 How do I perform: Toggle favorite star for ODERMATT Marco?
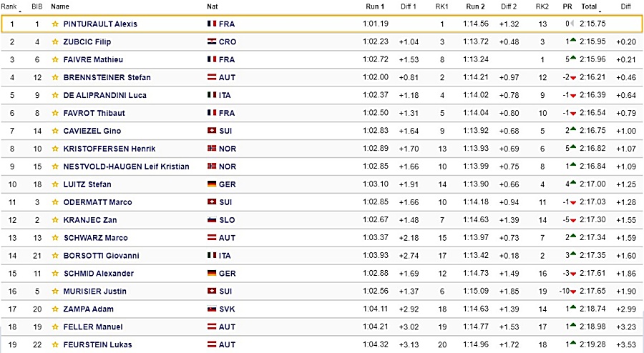[55, 202]
